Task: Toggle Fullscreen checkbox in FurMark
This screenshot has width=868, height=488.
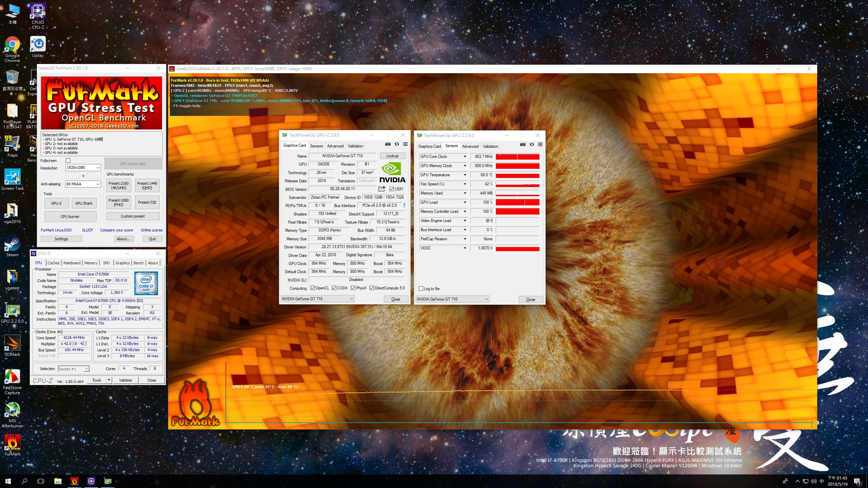Action: click(68, 161)
